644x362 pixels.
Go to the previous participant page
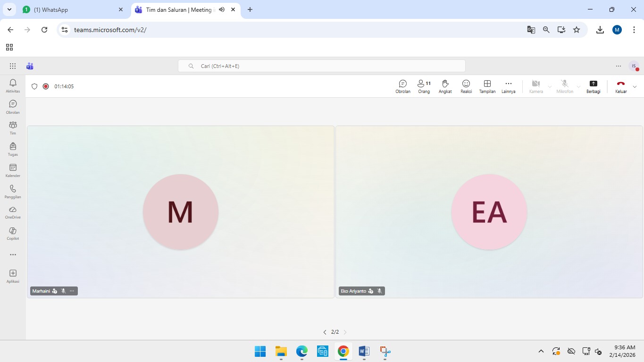pyautogui.click(x=325, y=332)
